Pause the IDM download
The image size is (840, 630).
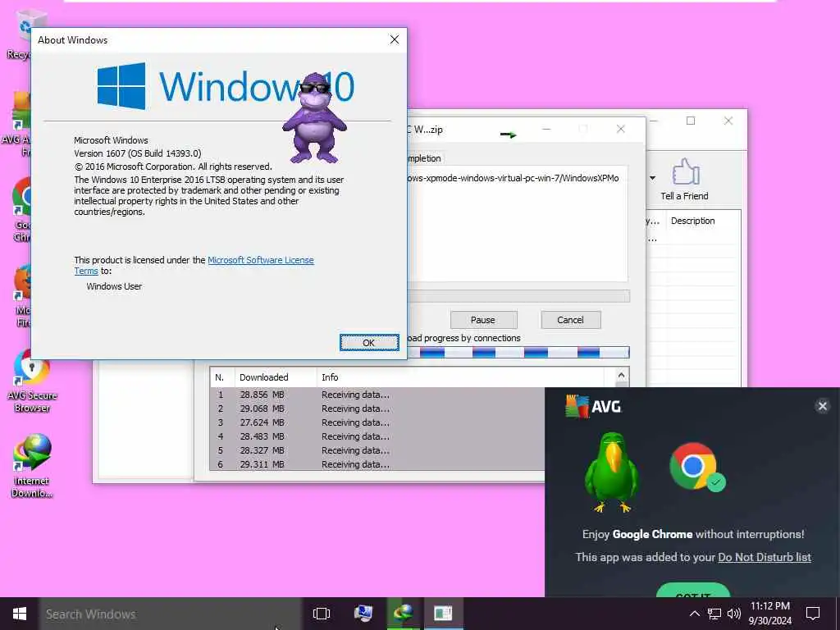coord(483,320)
